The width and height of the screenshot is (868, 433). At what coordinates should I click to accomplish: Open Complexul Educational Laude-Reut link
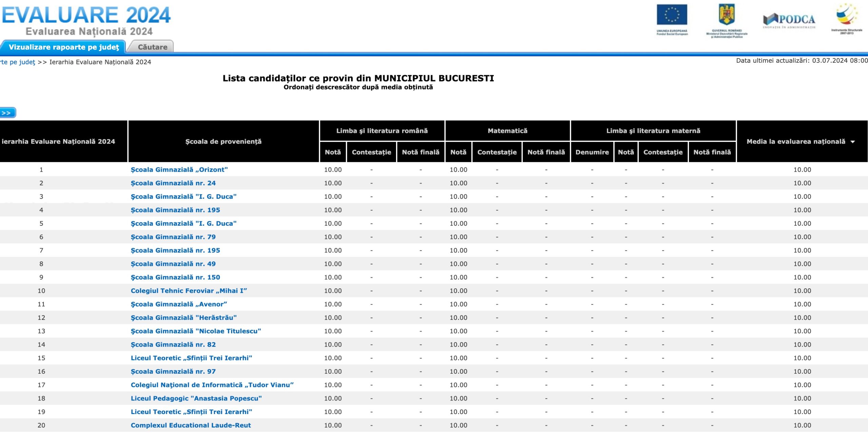point(191,425)
